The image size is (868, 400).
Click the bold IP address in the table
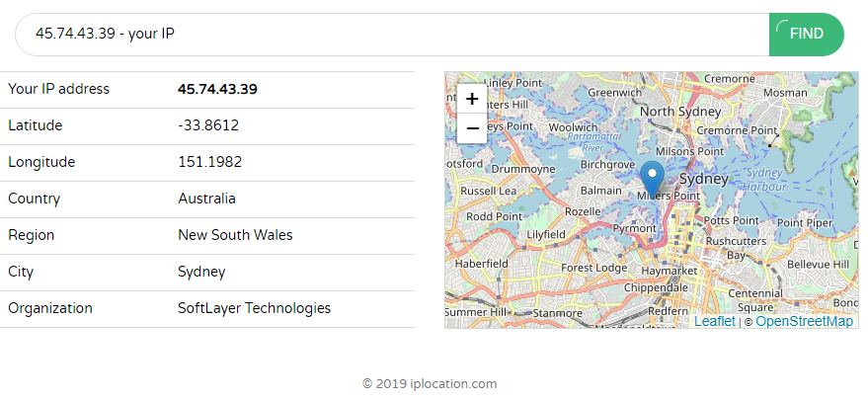[217, 90]
